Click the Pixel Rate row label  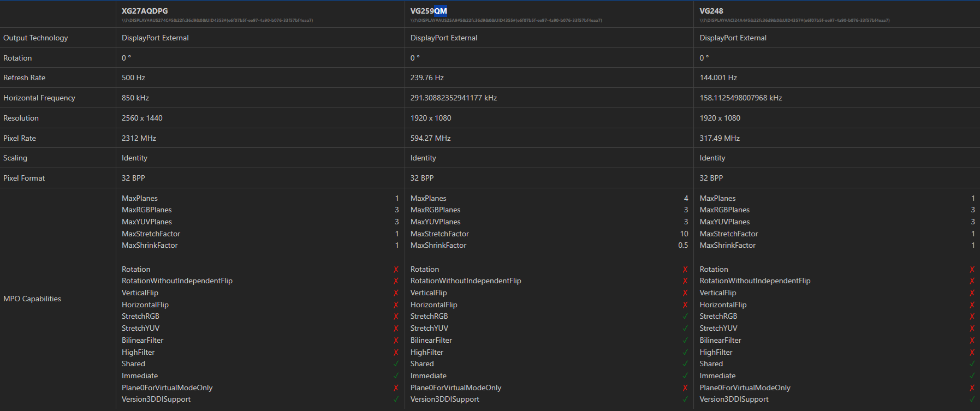point(20,139)
